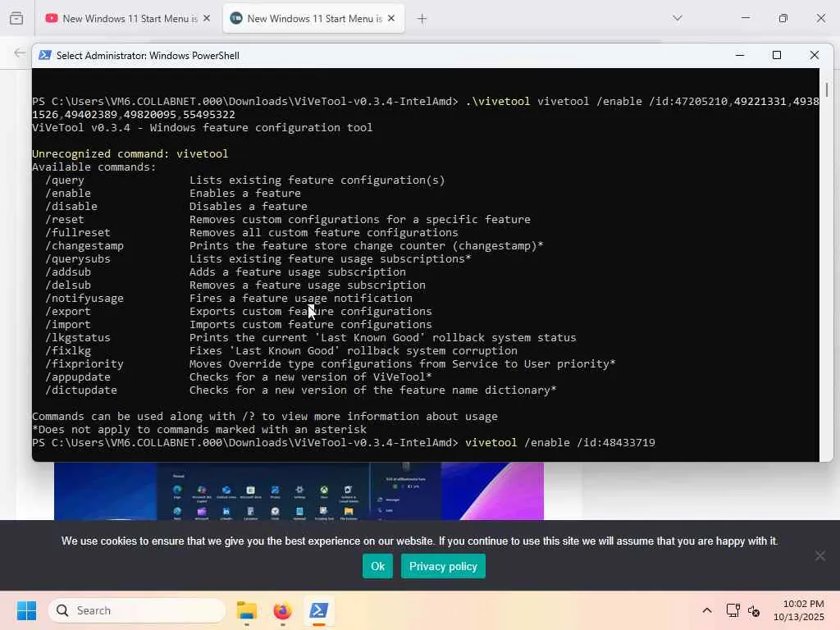Click the /export command entry

pyautogui.click(x=239, y=311)
